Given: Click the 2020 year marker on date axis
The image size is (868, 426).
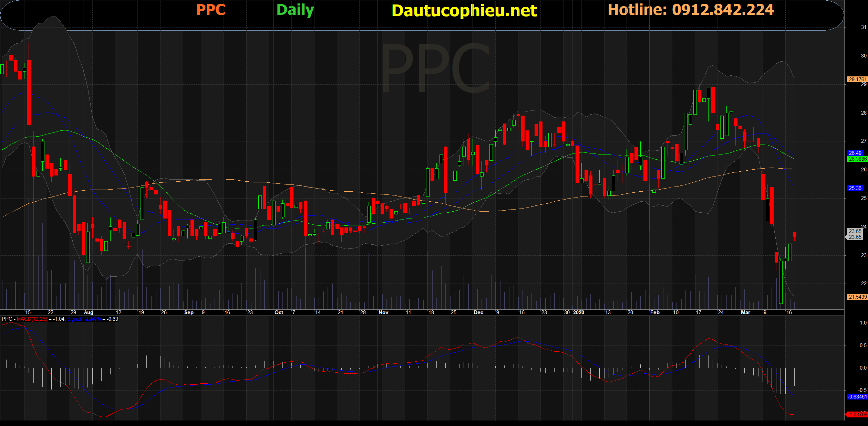Looking at the screenshot, I should (x=579, y=312).
